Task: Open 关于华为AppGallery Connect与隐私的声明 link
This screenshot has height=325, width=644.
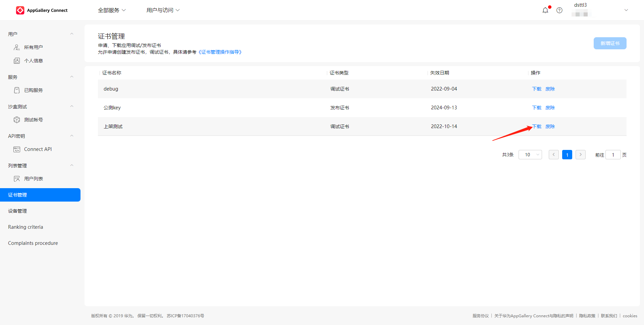Action: pos(534,316)
